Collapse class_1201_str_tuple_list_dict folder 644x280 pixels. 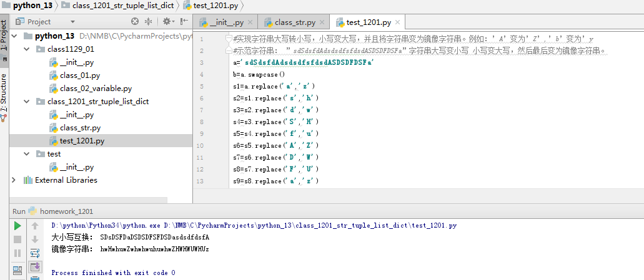pos(27,101)
